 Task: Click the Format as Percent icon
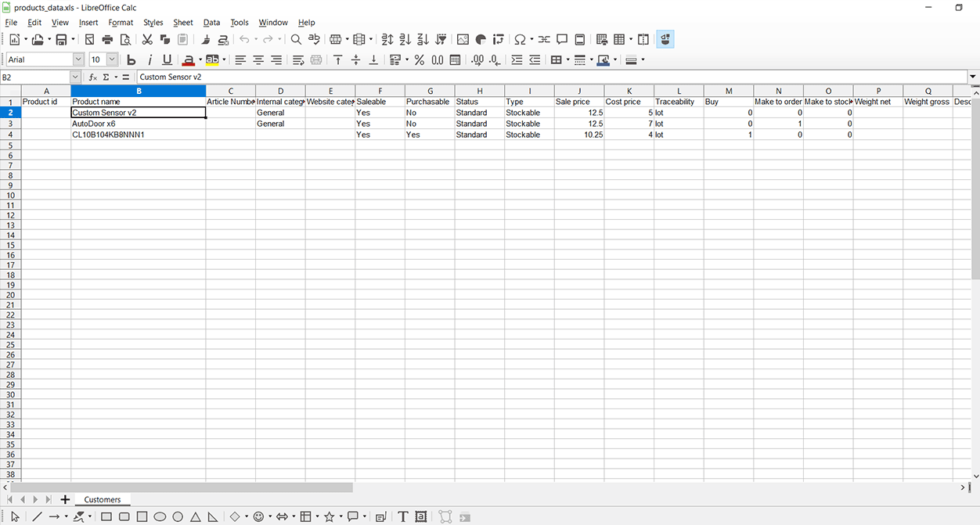point(420,59)
